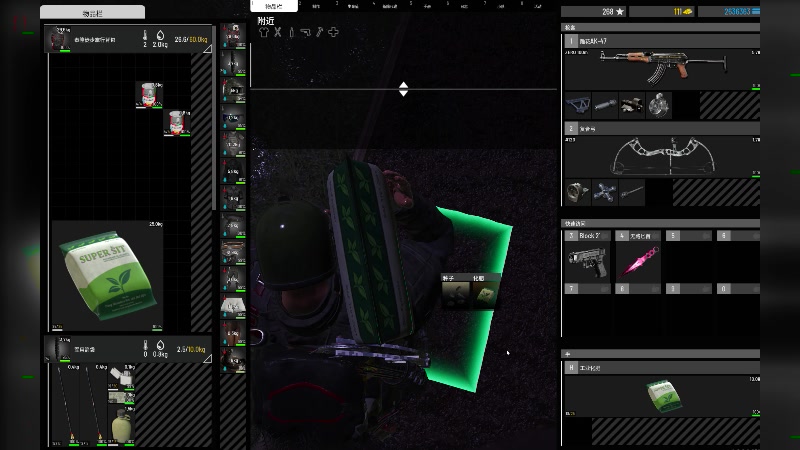Select the green canteen in bottom container
The image size is (800, 450).
point(121,426)
